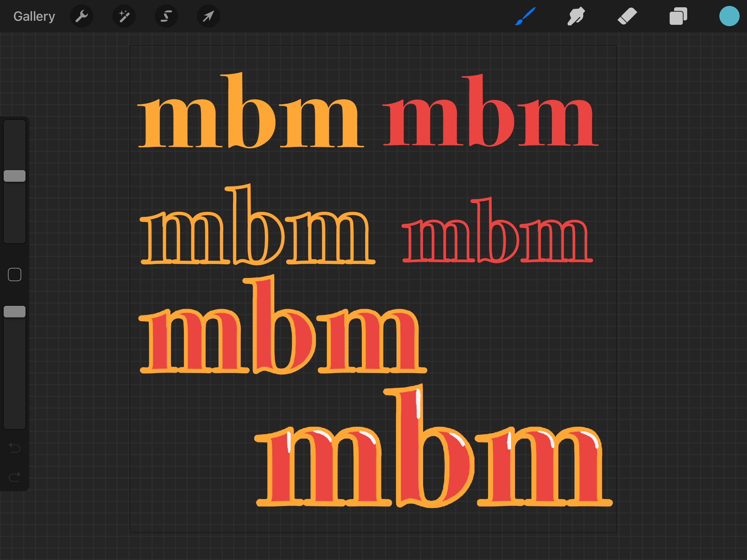Image resolution: width=747 pixels, height=560 pixels.
Task: Click the brush size slider handle
Action: point(15,176)
